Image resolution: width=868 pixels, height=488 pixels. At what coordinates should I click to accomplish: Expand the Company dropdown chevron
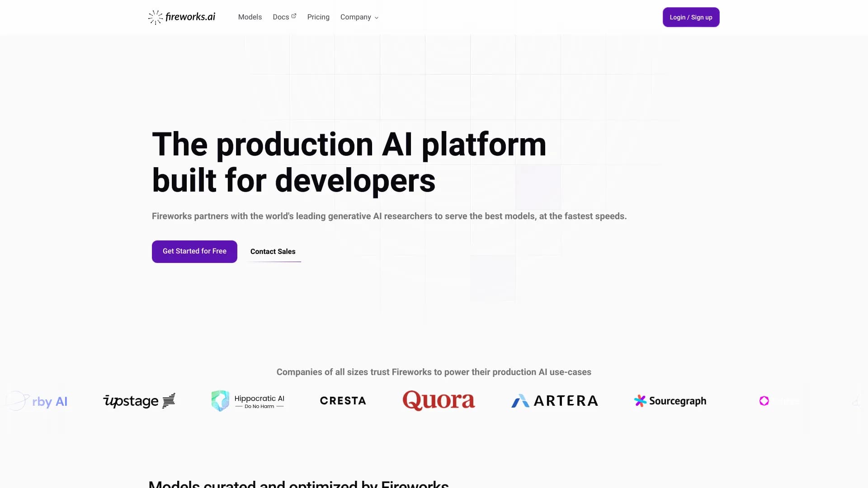click(377, 18)
